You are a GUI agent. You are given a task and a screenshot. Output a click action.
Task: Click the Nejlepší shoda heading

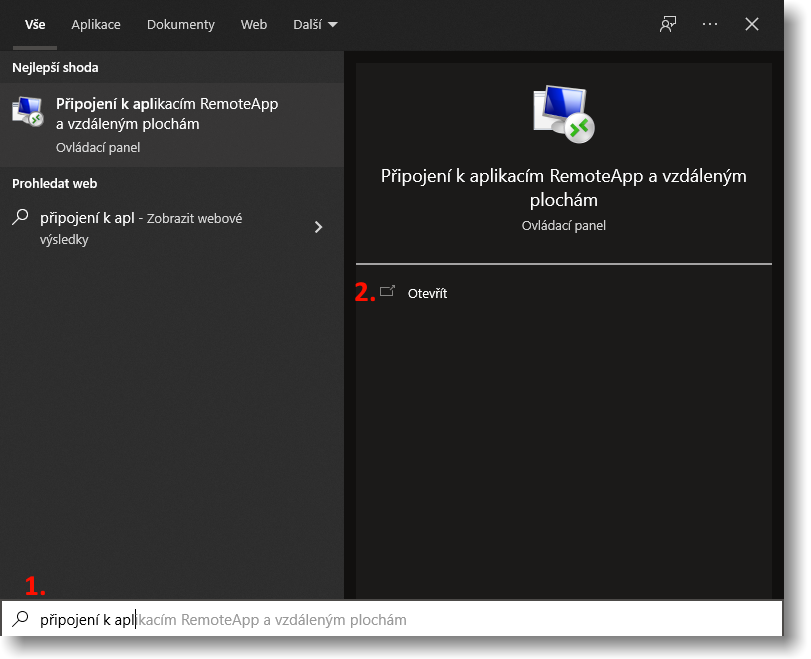pyautogui.click(x=55, y=68)
